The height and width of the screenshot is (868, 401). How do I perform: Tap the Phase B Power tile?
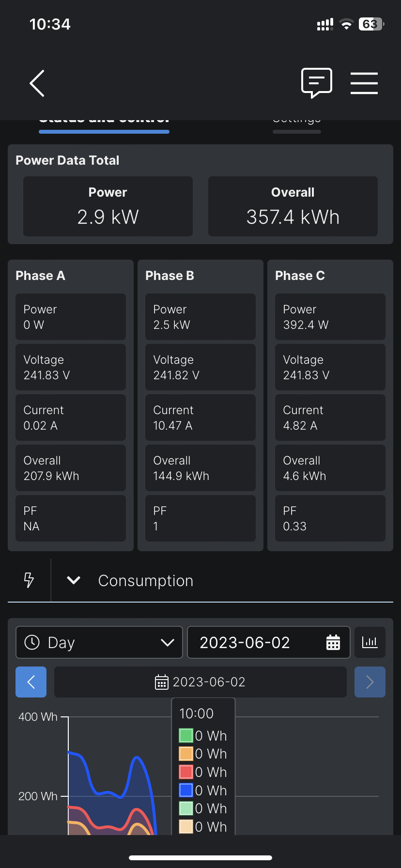point(200,317)
